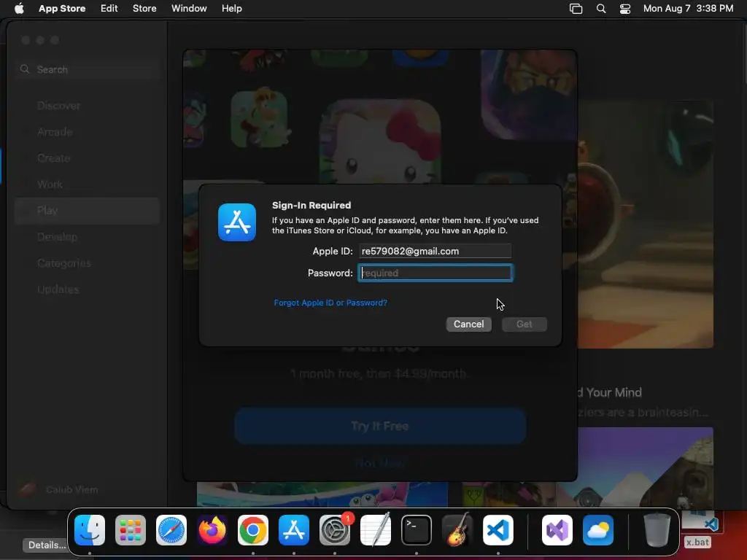Select Discover in the sidebar
This screenshot has height=560, width=747.
[88, 106]
